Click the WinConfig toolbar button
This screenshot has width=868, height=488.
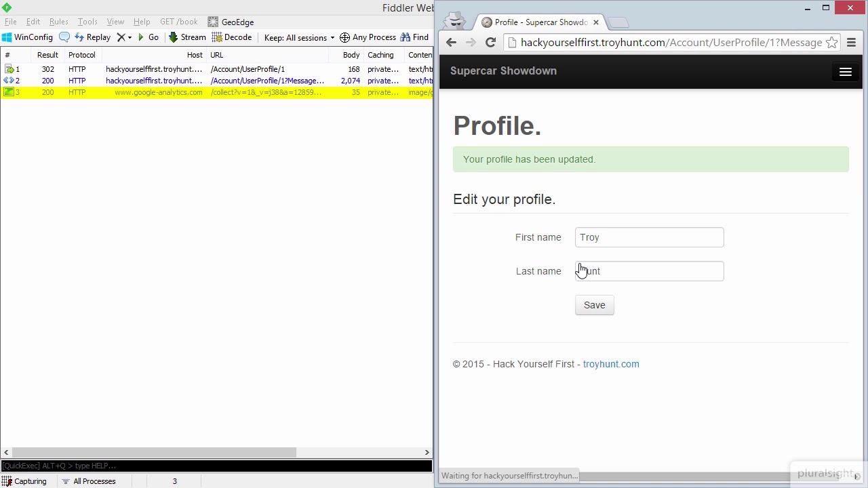click(x=27, y=37)
